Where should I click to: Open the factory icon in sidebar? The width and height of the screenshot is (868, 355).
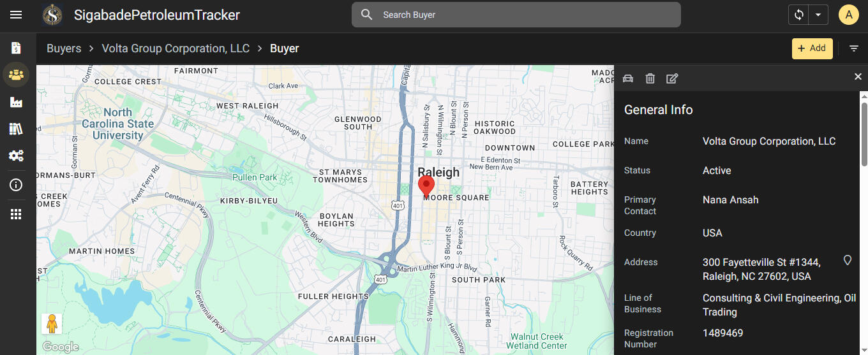coord(16,102)
